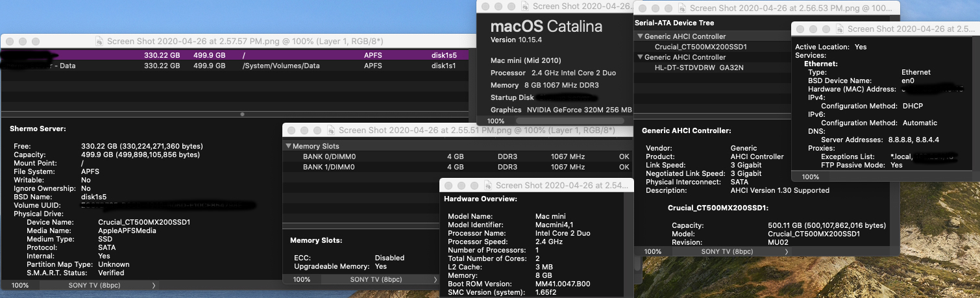The width and height of the screenshot is (980, 298).
Task: Select BANK 0/DIMM0 memory row
Action: (x=458, y=156)
